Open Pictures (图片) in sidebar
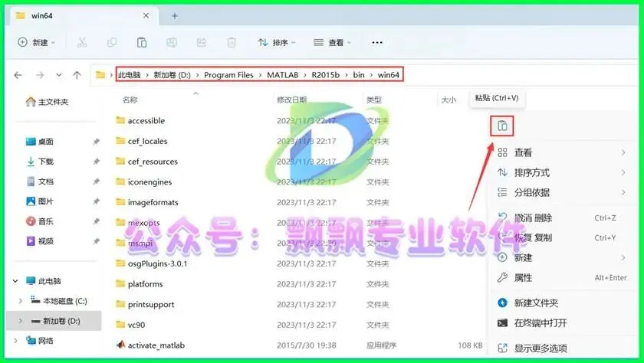This screenshot has height=363, width=644. tap(40, 201)
